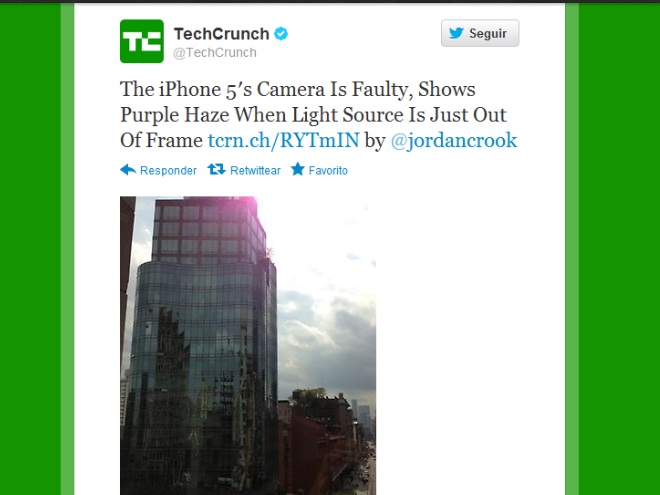Click the iPhone 5 camera tweet headline text
This screenshot has width=660, height=495.
tap(311, 114)
